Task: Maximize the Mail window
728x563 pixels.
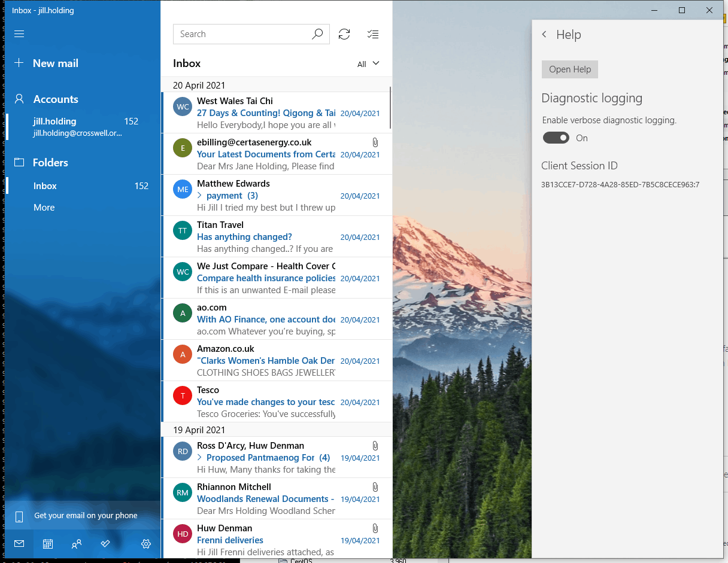Action: tap(682, 10)
